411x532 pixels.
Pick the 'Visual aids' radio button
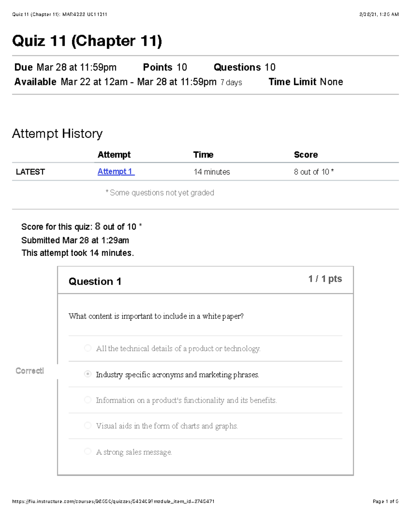[x=88, y=425]
